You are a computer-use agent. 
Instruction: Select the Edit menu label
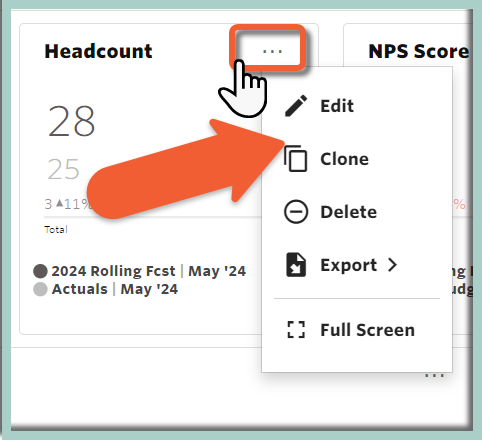coord(337,106)
